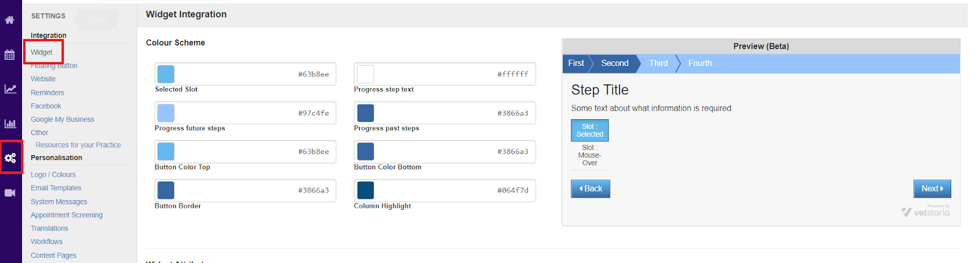Edit the Button Border hex value field
The height and width of the screenshot is (263, 980).
click(245, 190)
